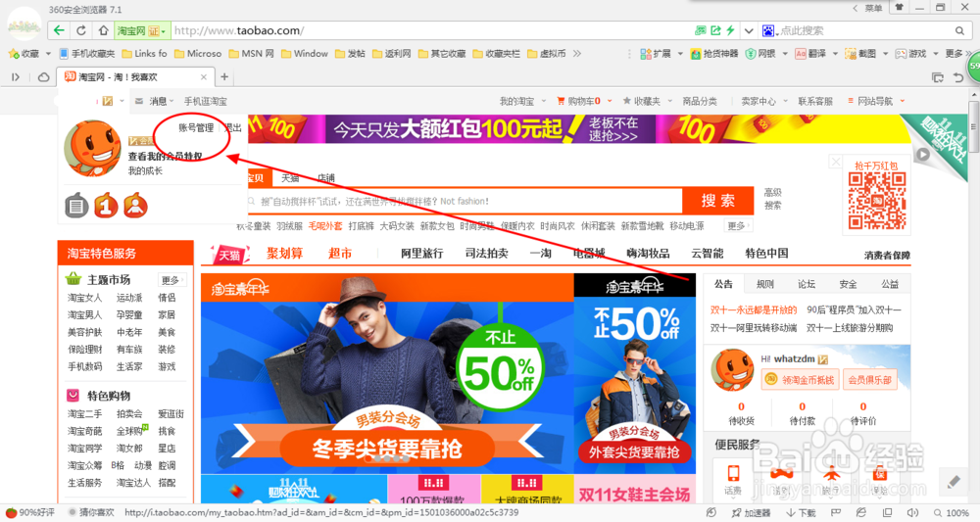
Task: Click the orange number 1 badge icon
Action: coord(106,206)
